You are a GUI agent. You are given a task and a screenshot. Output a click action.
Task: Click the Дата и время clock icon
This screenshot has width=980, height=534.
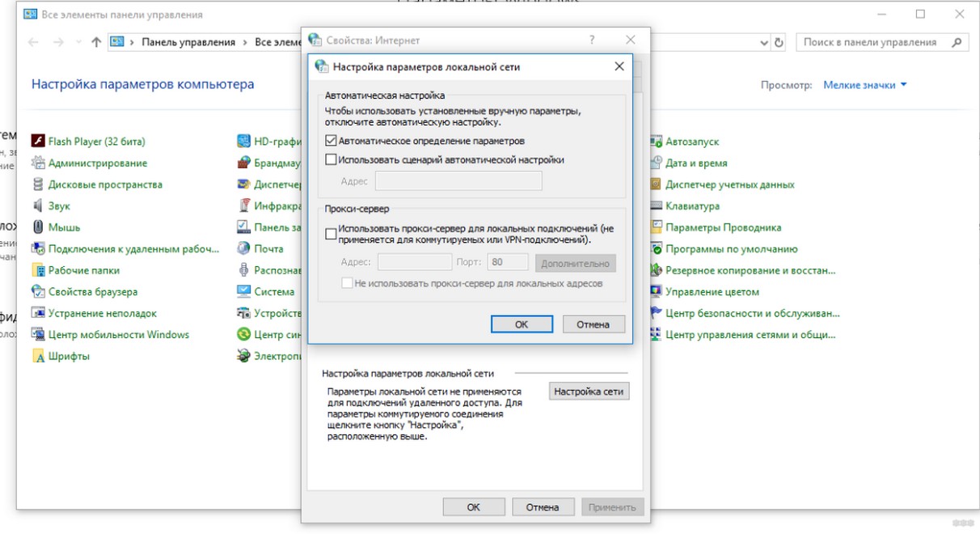[656, 163]
